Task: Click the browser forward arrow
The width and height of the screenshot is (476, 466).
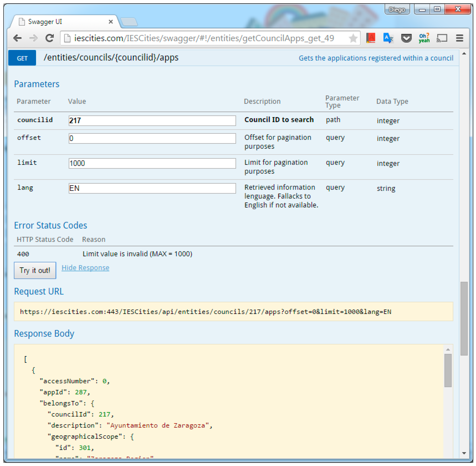Action: pyautogui.click(x=34, y=38)
